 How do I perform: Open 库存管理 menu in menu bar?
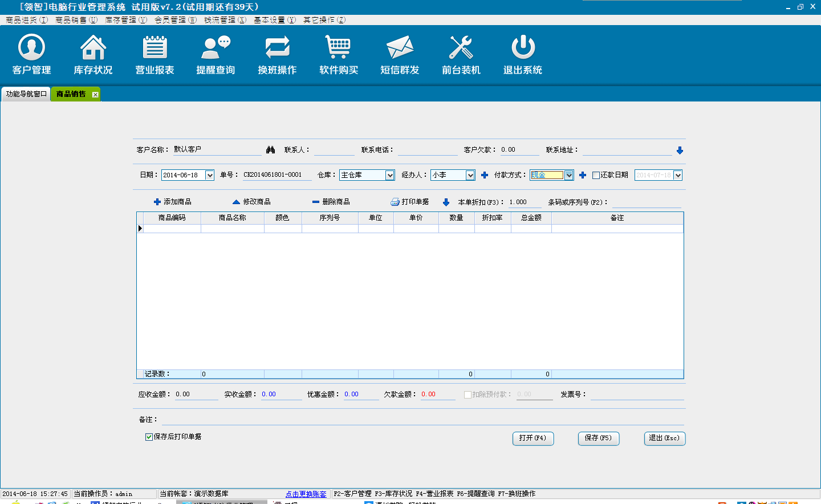pos(125,20)
